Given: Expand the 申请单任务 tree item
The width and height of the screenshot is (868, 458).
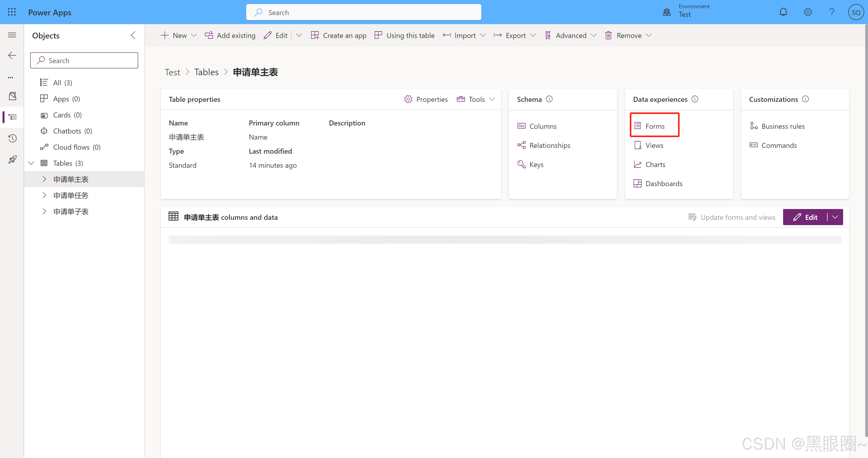Looking at the screenshot, I should click(x=44, y=195).
